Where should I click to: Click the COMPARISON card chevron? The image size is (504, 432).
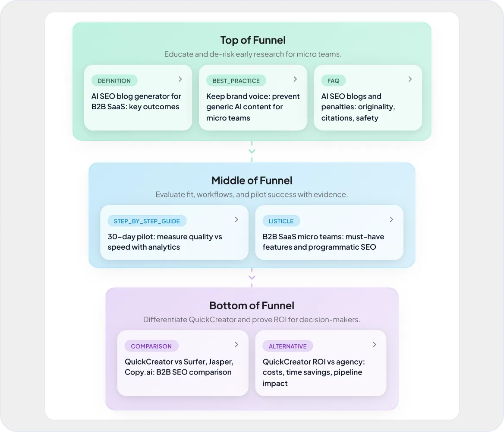pyautogui.click(x=236, y=344)
